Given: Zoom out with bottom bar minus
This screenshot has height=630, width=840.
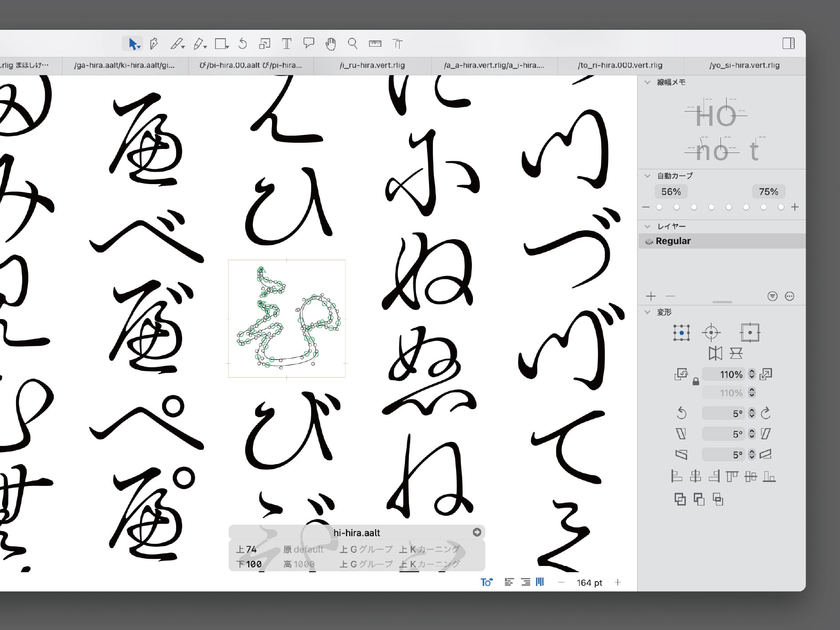Looking at the screenshot, I should point(561,582).
